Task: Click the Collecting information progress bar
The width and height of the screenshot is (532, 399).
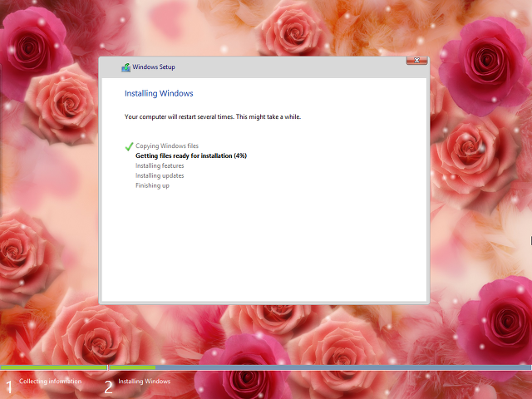Action: click(53, 367)
